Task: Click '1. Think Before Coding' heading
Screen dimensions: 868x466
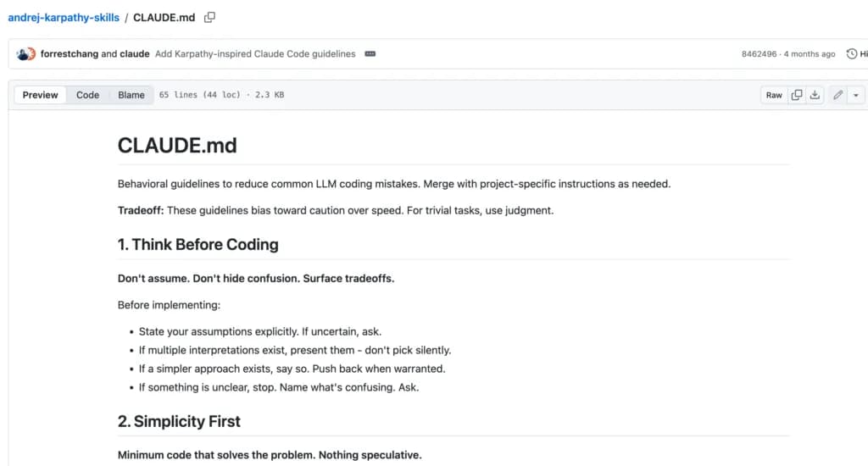Action: [198, 245]
